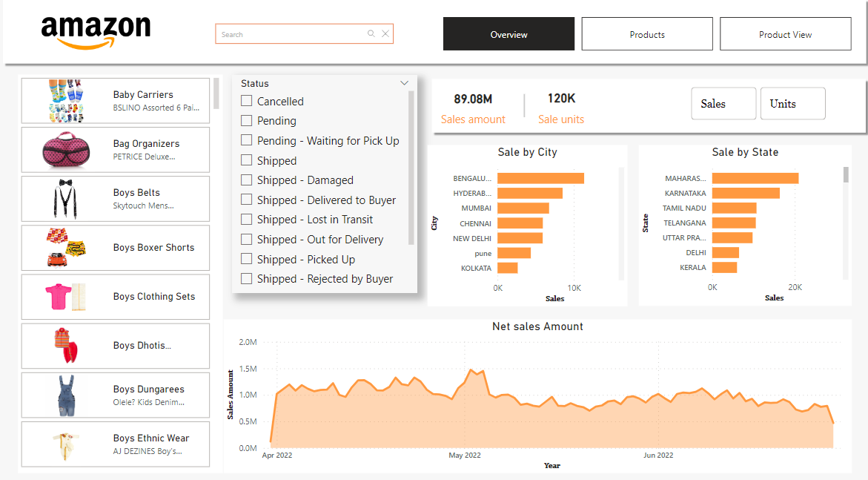The image size is (868, 480).
Task: Select the MAHARASHTRA bar in state chart
Action: (755, 178)
